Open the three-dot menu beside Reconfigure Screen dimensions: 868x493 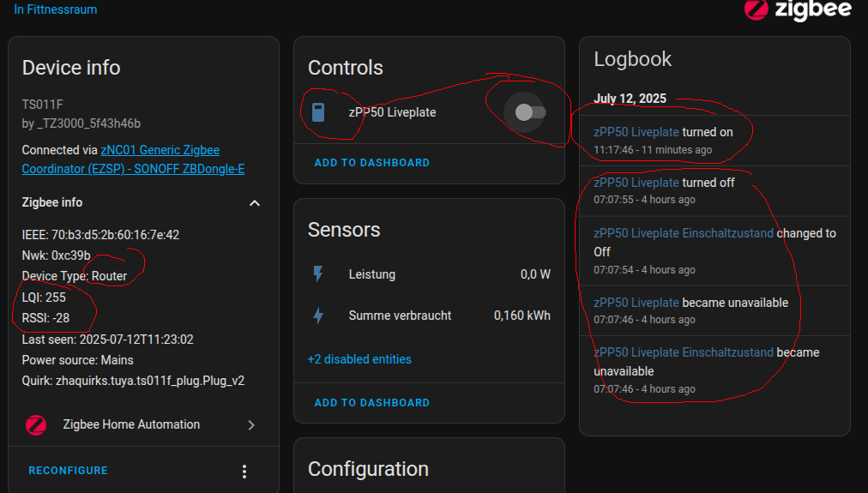point(244,471)
